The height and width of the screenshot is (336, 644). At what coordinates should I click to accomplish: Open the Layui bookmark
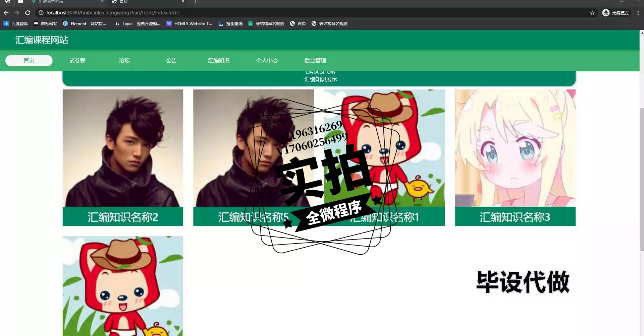[x=138, y=23]
